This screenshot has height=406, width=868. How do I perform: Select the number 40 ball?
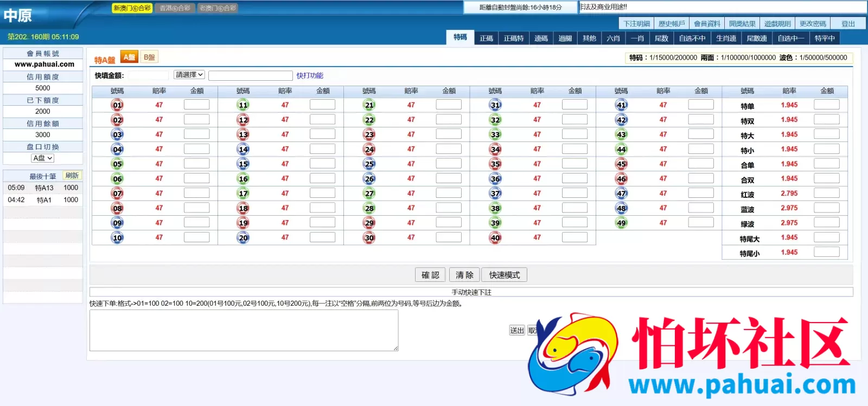[495, 237]
